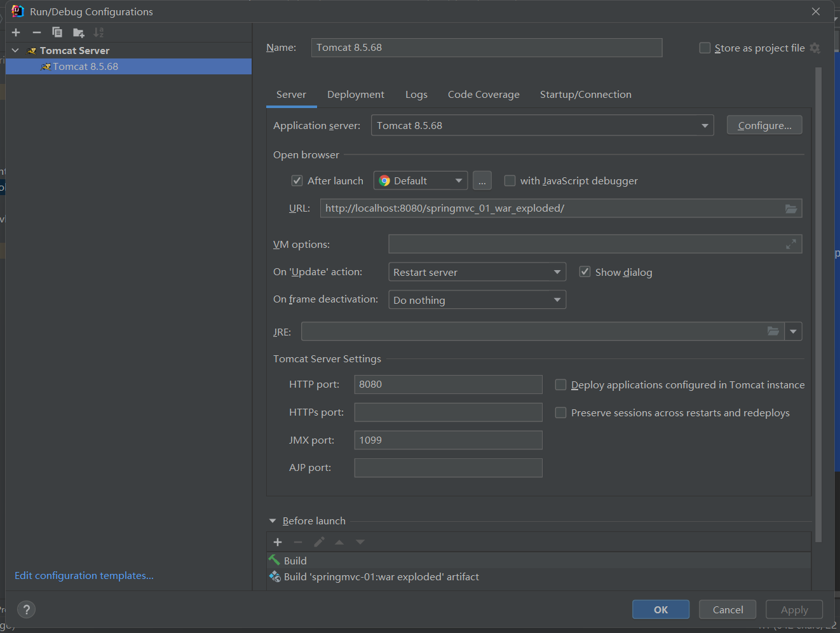The height and width of the screenshot is (633, 840).
Task: Enable with JavaScript debugger option
Action: 510,181
